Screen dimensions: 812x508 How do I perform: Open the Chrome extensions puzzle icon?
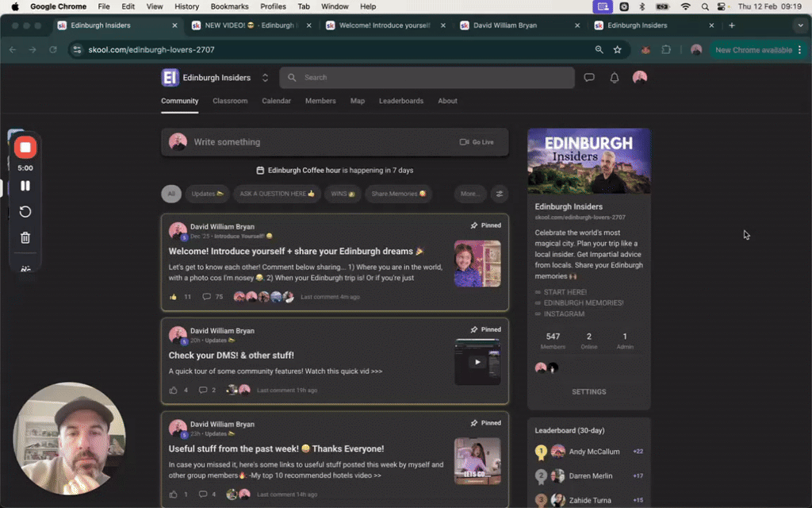coord(666,50)
